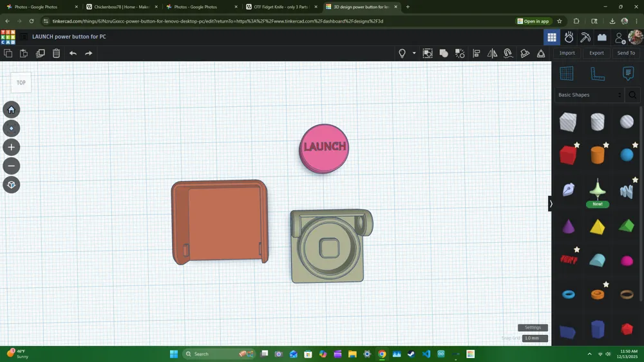
Task: Pick the yellow Pyramid shape
Action: click(597, 226)
